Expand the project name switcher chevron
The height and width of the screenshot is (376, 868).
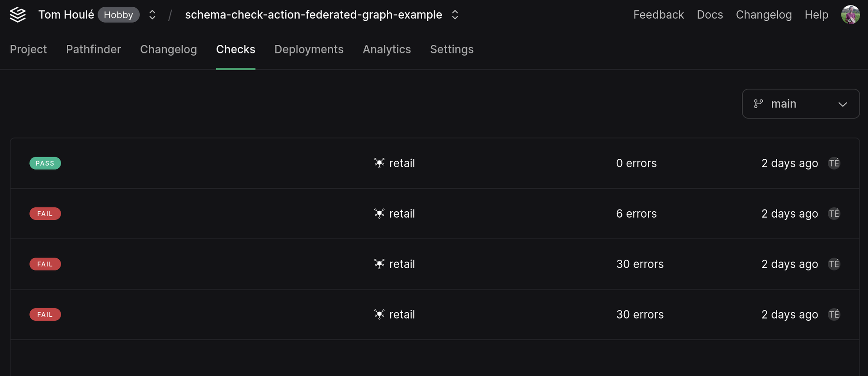[455, 14]
